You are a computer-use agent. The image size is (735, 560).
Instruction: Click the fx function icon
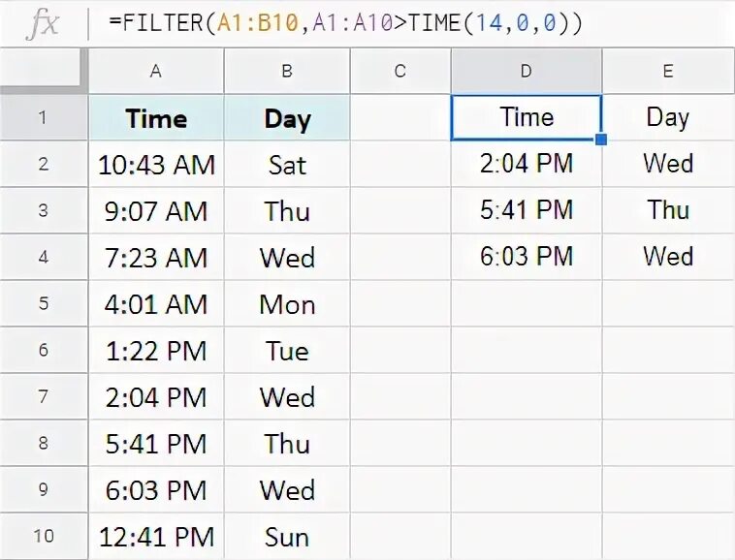(x=43, y=23)
